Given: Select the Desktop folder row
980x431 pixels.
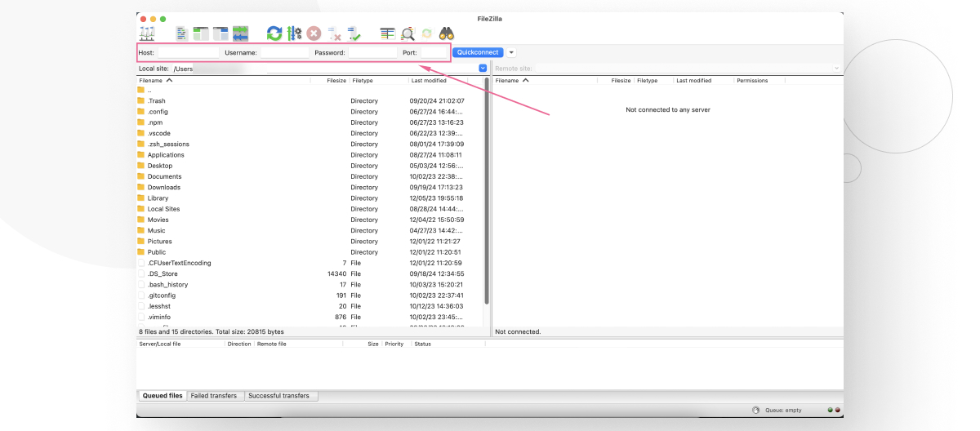Looking at the screenshot, I should coord(310,166).
